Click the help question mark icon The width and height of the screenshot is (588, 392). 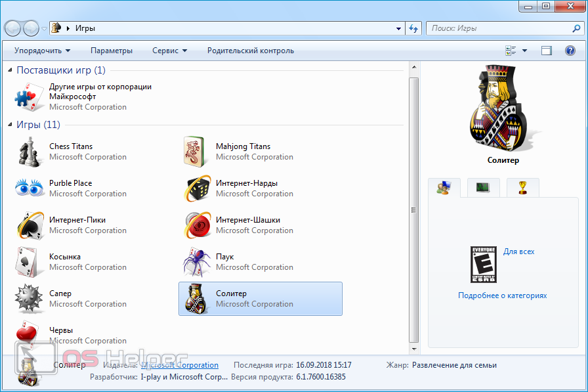(x=570, y=51)
